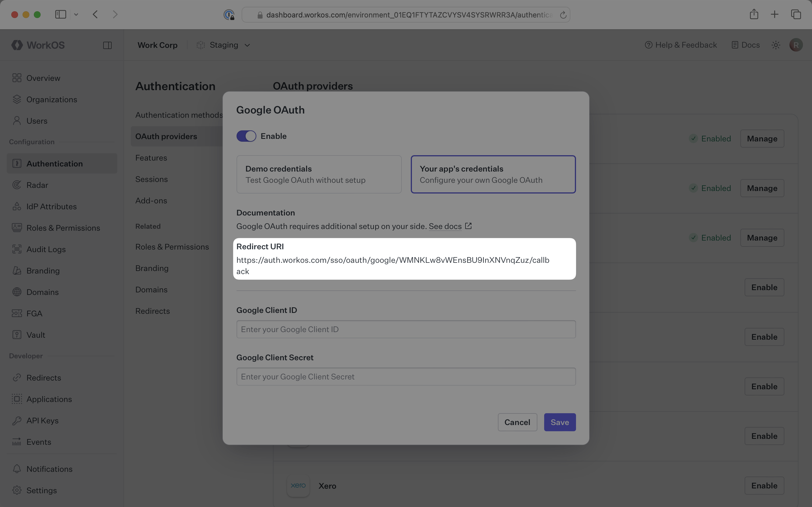Open the FGA section
Image resolution: width=812 pixels, height=507 pixels.
[x=34, y=313]
